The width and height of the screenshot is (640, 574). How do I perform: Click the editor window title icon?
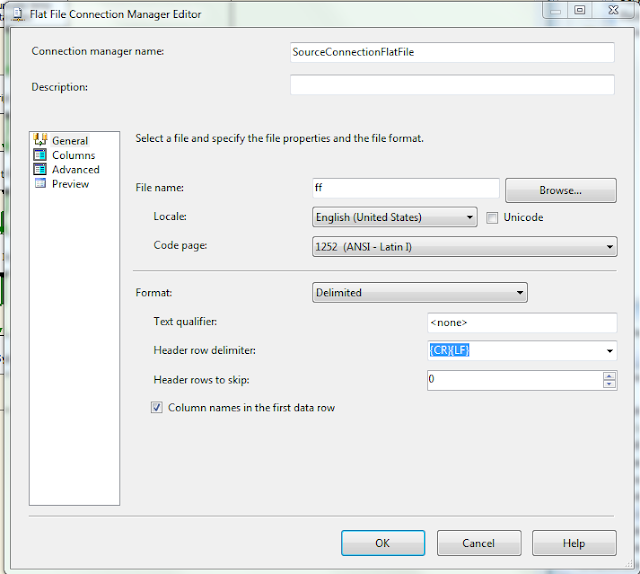(x=18, y=14)
